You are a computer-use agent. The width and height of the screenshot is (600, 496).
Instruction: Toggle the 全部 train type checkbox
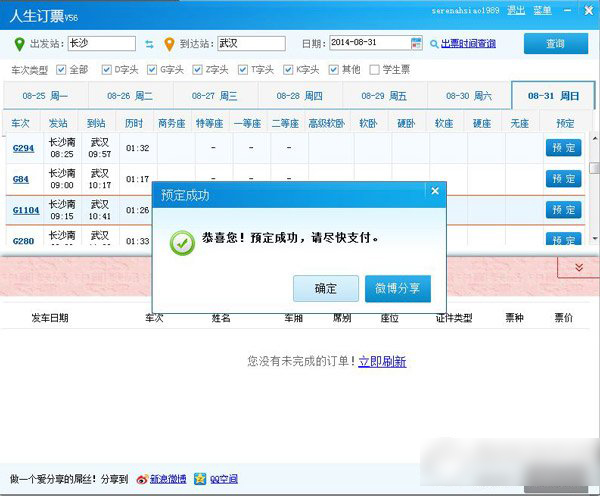click(x=61, y=70)
